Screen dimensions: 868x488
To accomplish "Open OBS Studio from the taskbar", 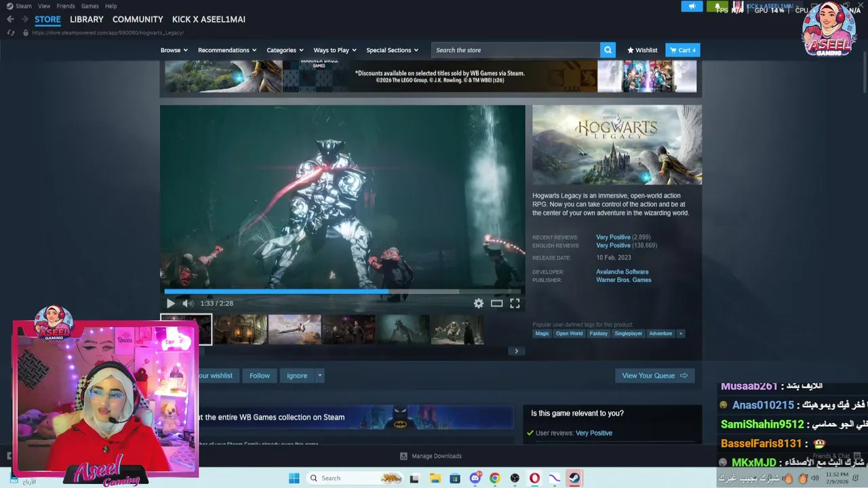I will pyautogui.click(x=515, y=479).
